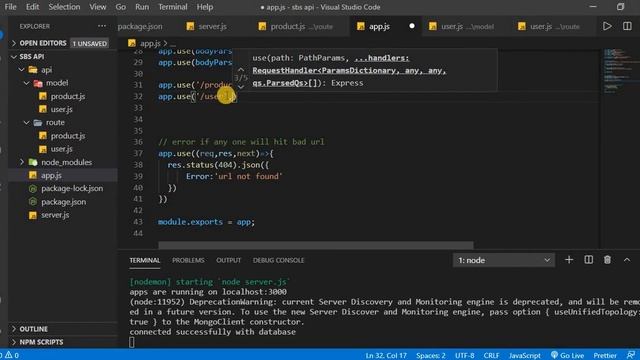Click 'module.exports = app;' on line 43
This screenshot has height=360, width=640.
(206, 222)
